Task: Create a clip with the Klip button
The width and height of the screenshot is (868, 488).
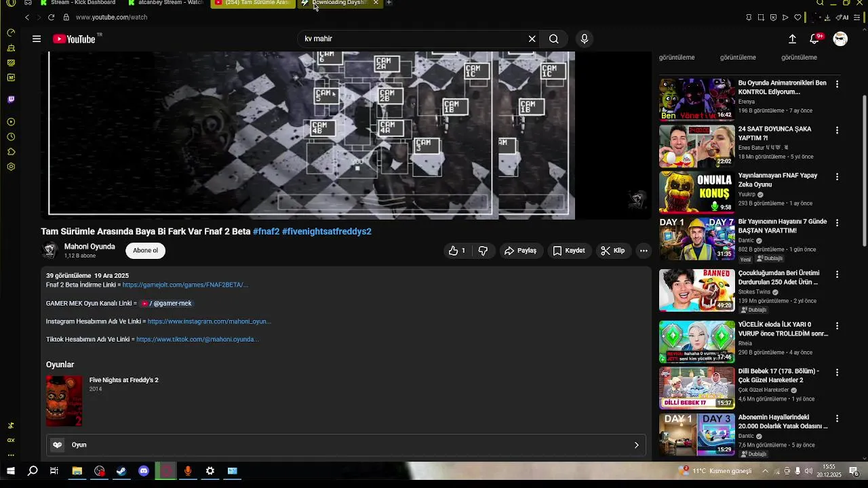Action: tap(613, 251)
